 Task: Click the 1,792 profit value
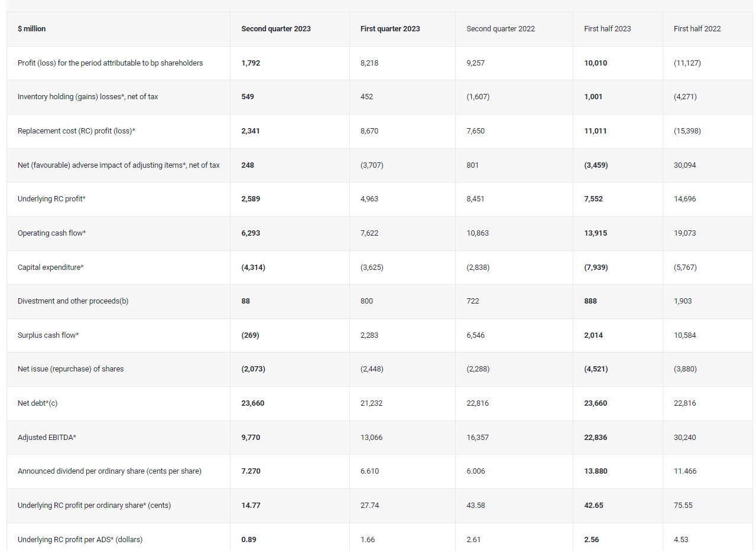(251, 63)
